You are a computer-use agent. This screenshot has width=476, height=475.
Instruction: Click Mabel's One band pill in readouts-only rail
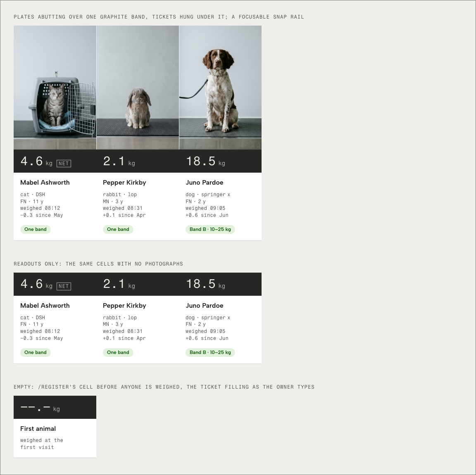click(36, 352)
